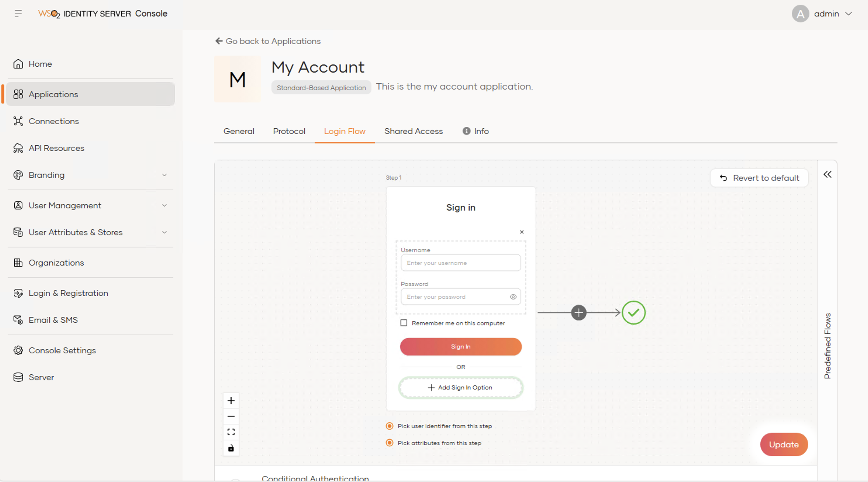Open the Shared Access tab

414,131
